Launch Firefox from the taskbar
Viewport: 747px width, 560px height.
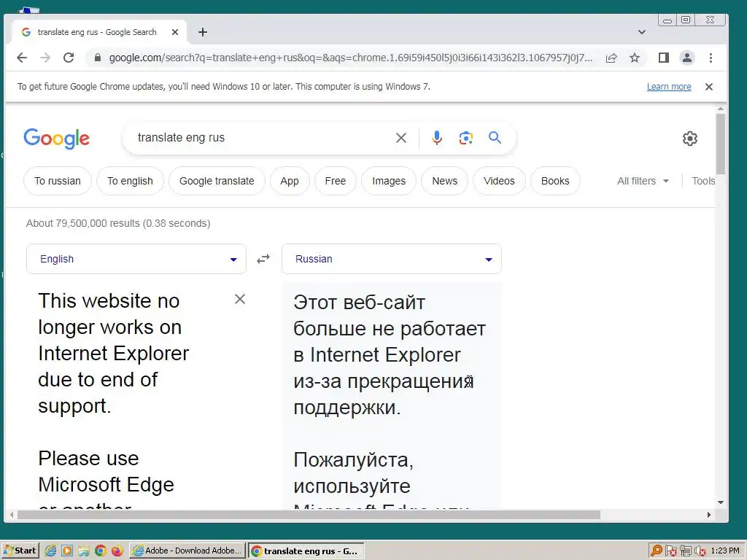click(117, 551)
